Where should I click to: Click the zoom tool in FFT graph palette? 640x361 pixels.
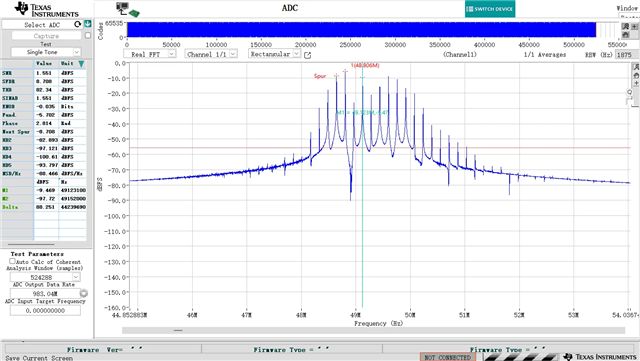[636, 67]
